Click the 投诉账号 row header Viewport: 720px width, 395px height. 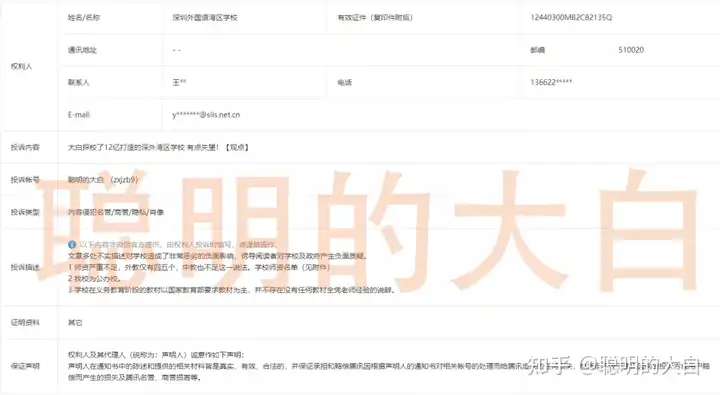tap(25, 180)
